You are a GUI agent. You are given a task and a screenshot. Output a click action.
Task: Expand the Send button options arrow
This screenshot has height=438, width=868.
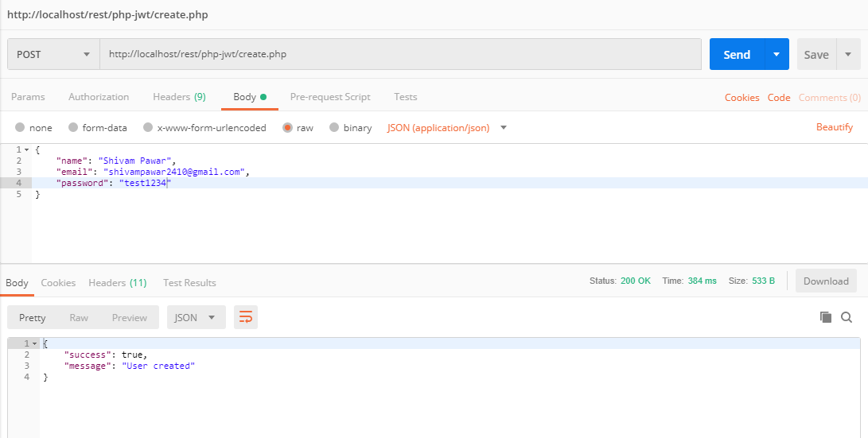[777, 54]
